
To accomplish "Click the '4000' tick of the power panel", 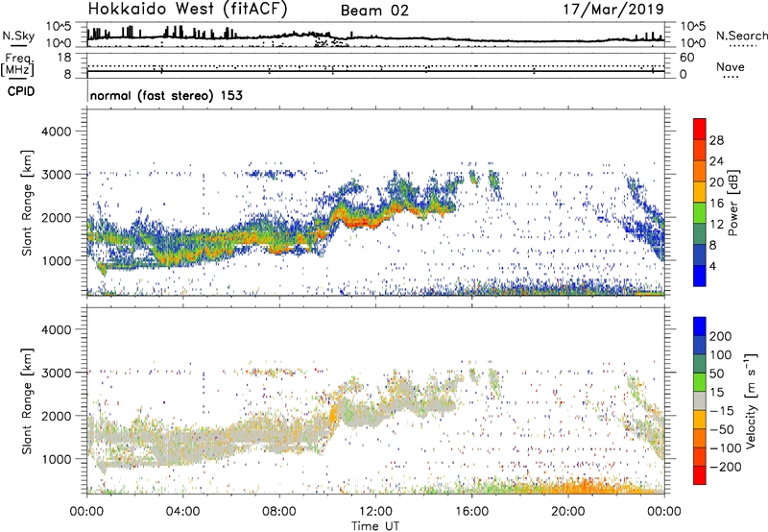I will click(x=56, y=132).
